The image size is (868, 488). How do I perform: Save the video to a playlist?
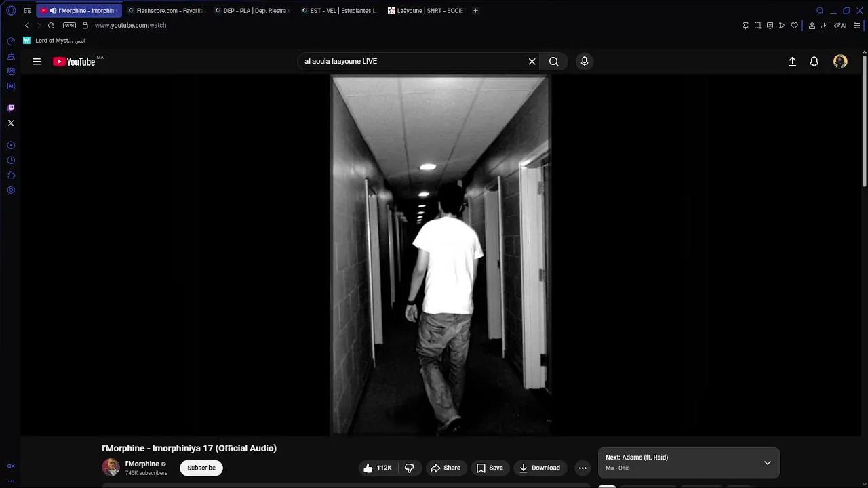[x=490, y=468]
